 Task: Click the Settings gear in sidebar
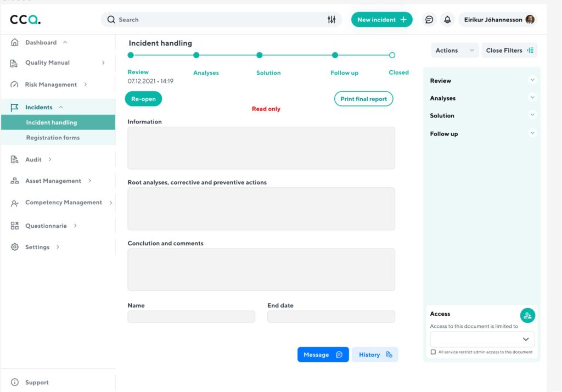[x=15, y=247]
